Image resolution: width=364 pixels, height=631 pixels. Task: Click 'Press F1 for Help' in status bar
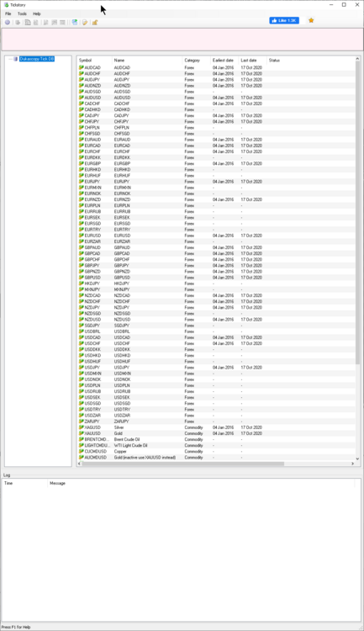16,627
